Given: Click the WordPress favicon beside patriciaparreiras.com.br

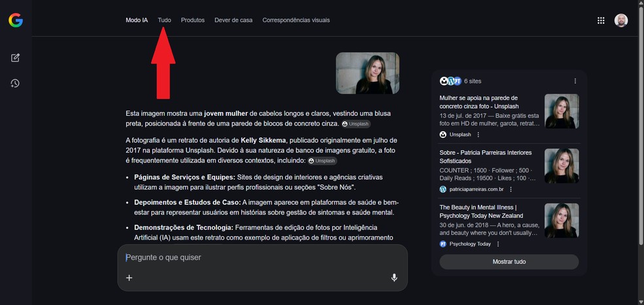Looking at the screenshot, I should 443,189.
